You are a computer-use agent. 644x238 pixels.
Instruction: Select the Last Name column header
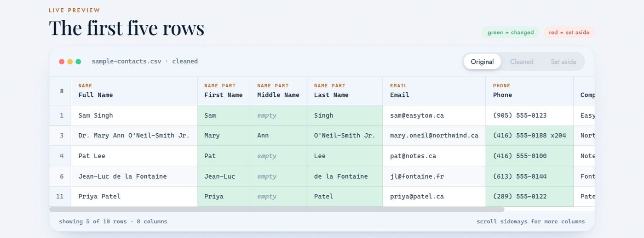(x=345, y=91)
